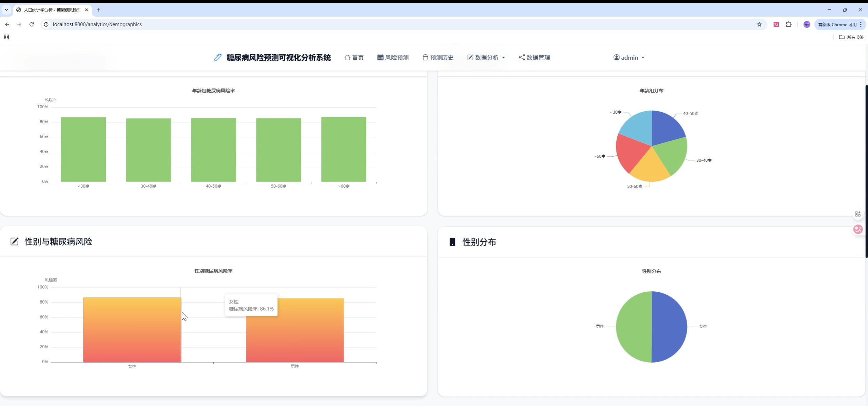Click the floating grid widget icon on right edge
This screenshot has height=406, width=868.
click(858, 214)
